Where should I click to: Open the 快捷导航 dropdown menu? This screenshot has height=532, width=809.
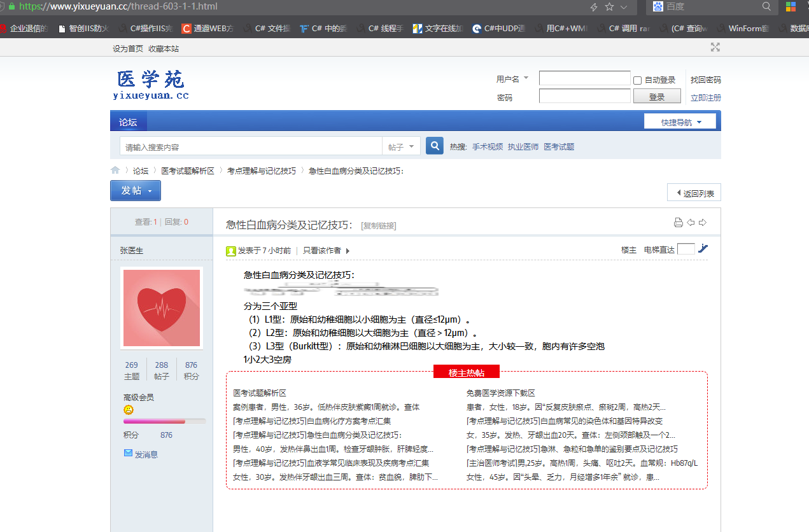tap(680, 122)
